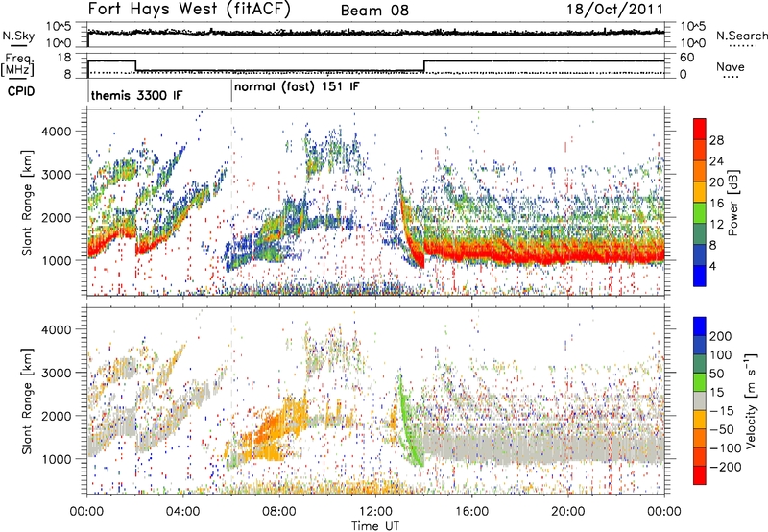Select the 'Freq. [MHz]' axis label
The width and height of the screenshot is (768, 532).
tap(18, 64)
